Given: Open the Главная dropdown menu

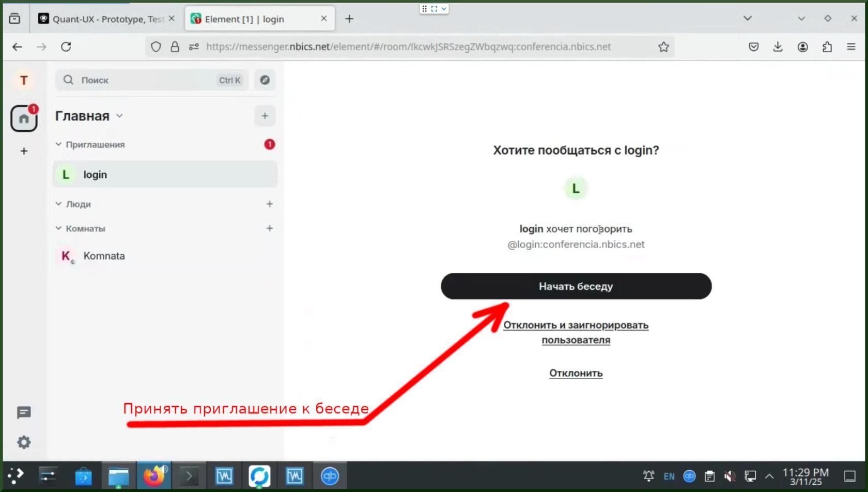Looking at the screenshot, I should pyautogui.click(x=119, y=116).
